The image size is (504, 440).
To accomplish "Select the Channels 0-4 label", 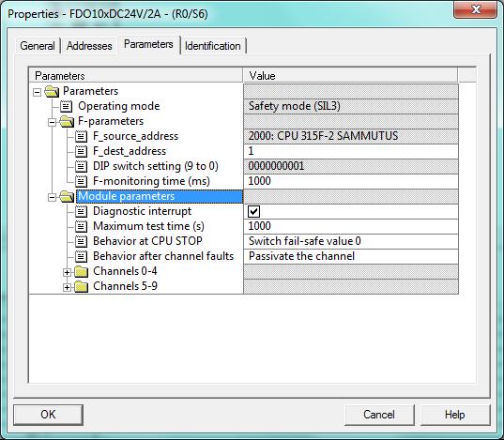I will coord(125,271).
